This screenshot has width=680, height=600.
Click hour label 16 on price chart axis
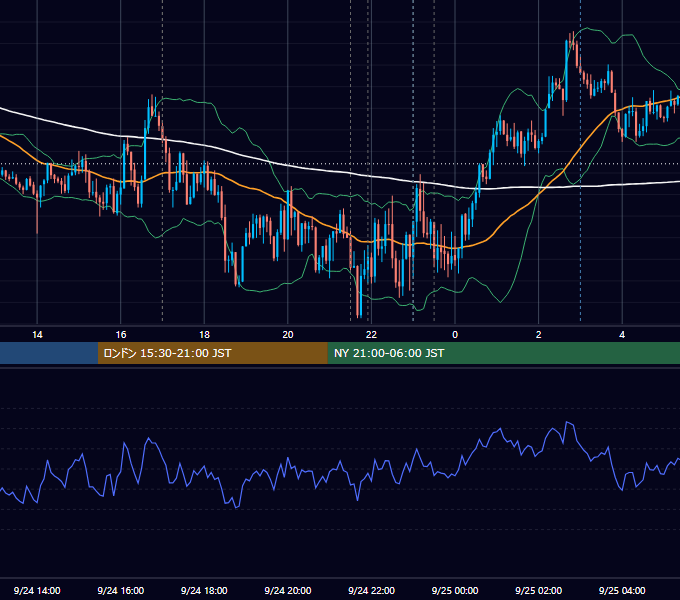click(x=121, y=335)
